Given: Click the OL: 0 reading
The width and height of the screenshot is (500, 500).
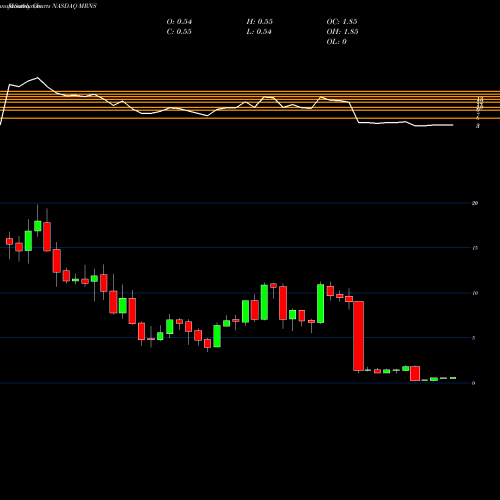Looking at the screenshot, I should coord(337,42).
